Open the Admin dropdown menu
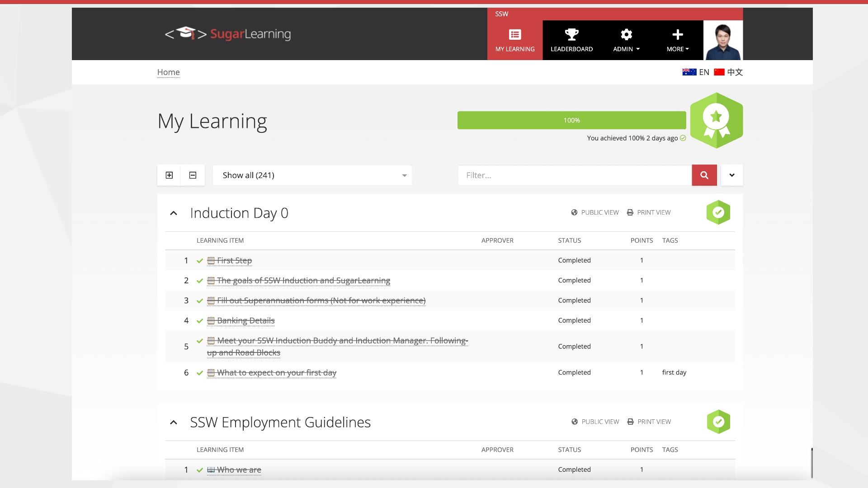This screenshot has width=868, height=488. [626, 40]
